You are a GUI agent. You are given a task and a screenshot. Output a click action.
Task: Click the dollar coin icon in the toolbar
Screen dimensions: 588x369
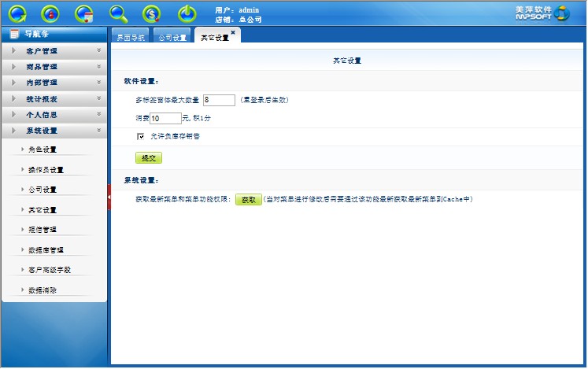pos(152,13)
